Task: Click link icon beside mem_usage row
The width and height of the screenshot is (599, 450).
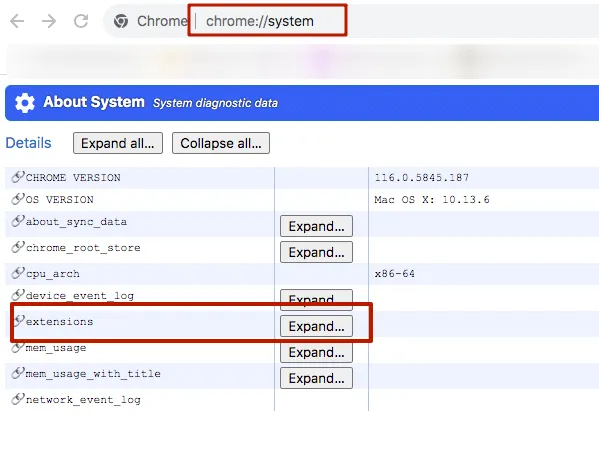Action: point(18,347)
